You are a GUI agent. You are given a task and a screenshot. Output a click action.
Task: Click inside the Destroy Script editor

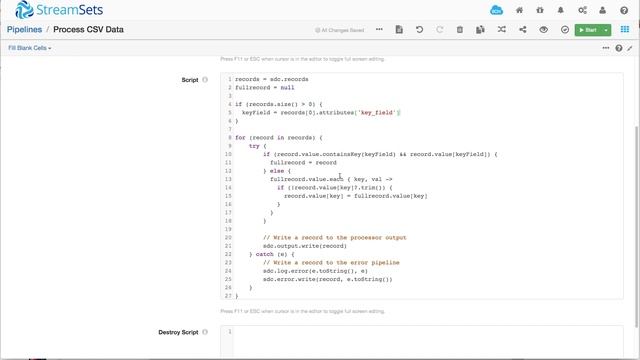[422, 342]
